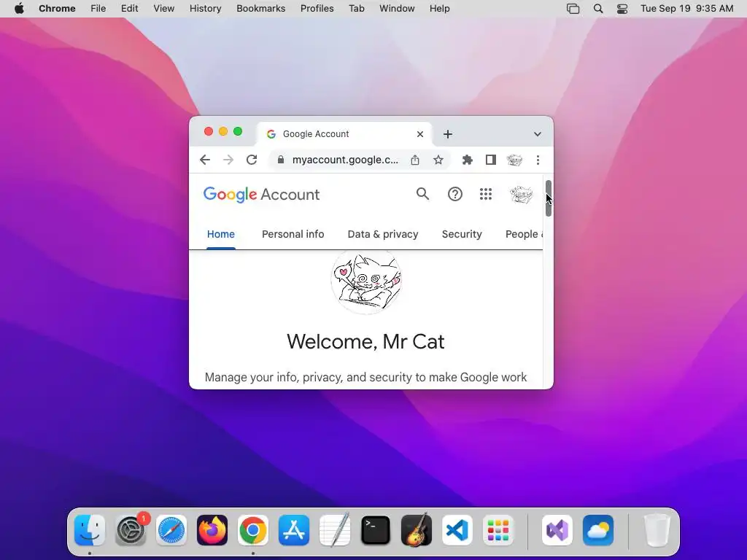Open the Window menu
747x560 pixels.
coord(397,9)
